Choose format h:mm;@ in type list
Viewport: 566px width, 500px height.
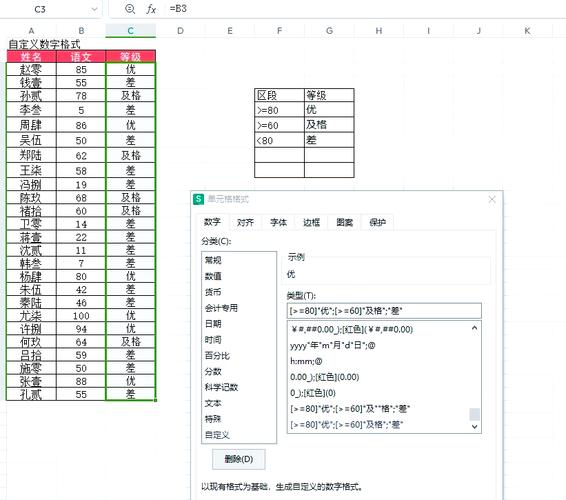(378, 361)
